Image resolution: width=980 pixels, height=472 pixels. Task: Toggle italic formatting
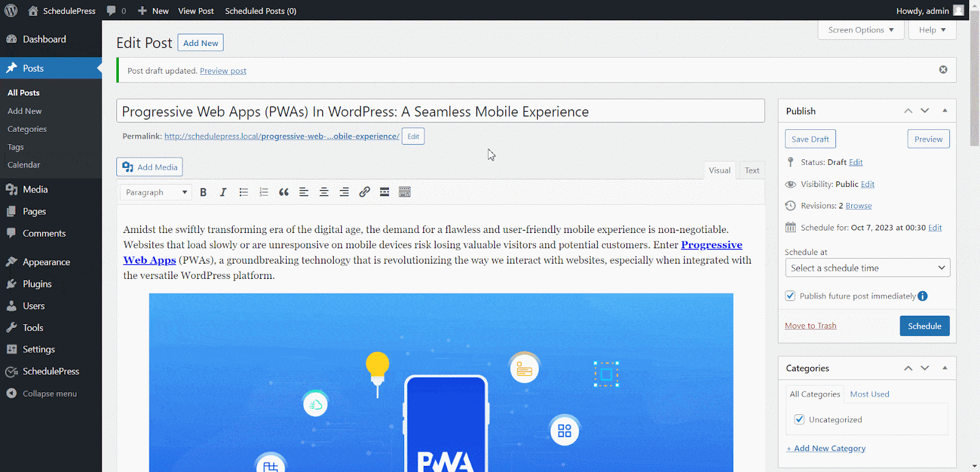[223, 192]
